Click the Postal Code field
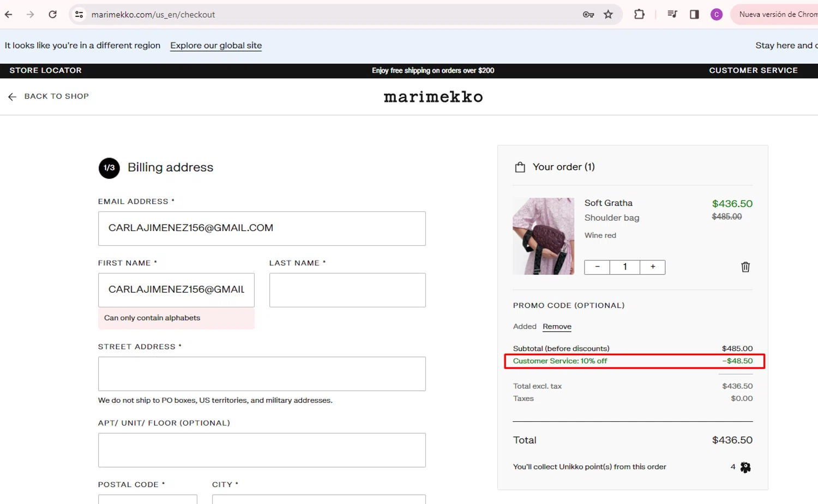The image size is (818, 504). pyautogui.click(x=148, y=499)
